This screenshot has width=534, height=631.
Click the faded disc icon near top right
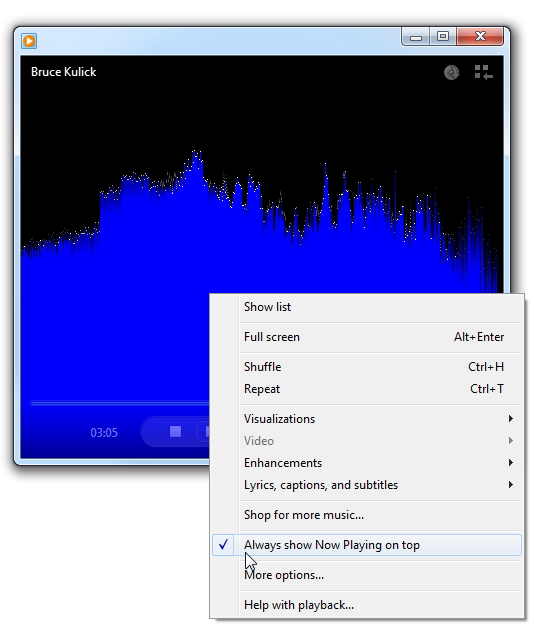coord(452,72)
